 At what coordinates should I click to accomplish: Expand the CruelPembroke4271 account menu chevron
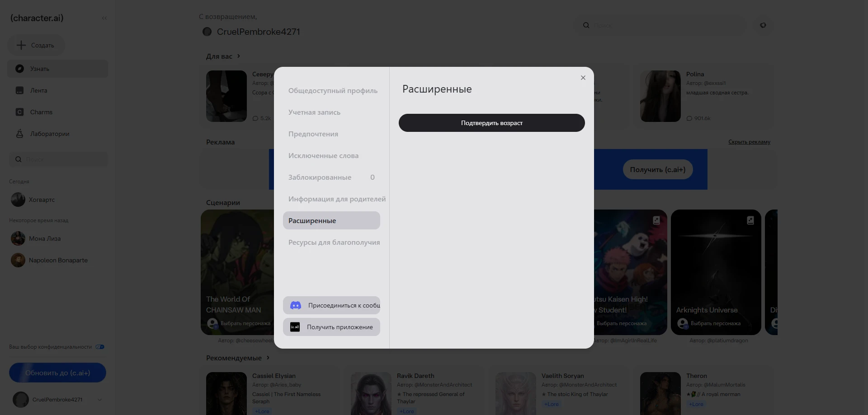point(100,400)
